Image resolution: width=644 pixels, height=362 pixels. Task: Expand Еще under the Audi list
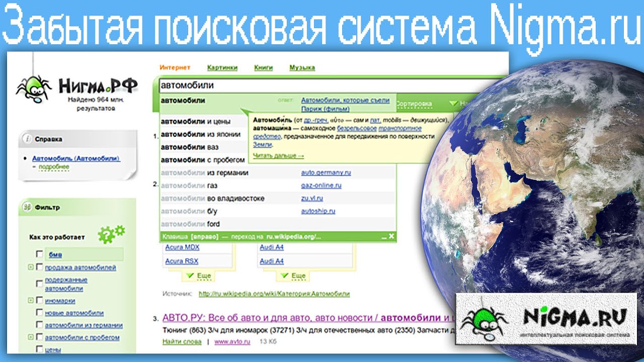click(292, 276)
